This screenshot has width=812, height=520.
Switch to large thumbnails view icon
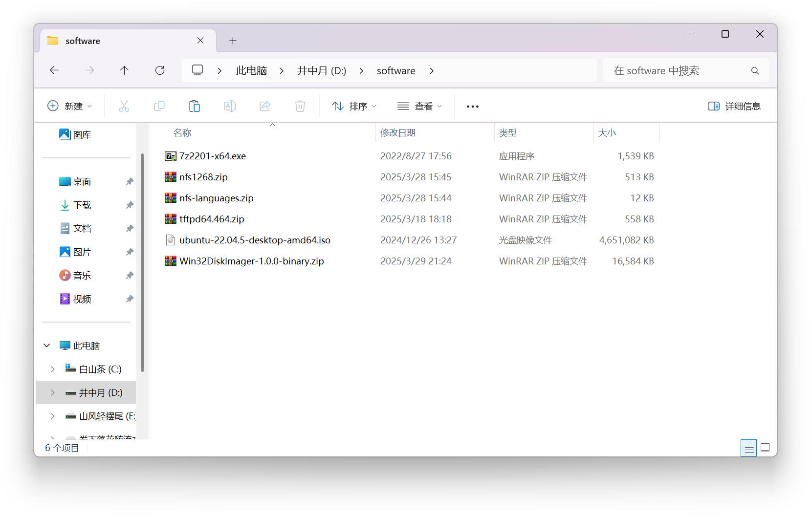point(765,448)
